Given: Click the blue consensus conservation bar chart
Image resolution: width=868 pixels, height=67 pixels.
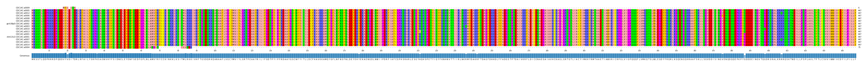Looking at the screenshot, I should point(444,55).
